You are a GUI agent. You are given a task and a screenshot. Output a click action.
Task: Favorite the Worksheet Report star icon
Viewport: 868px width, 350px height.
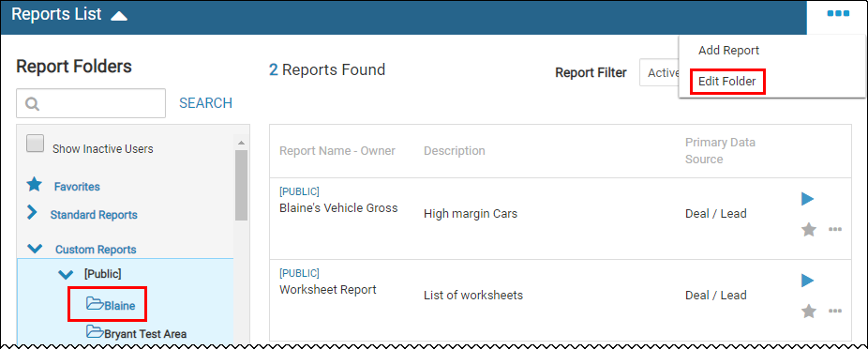pos(809,312)
